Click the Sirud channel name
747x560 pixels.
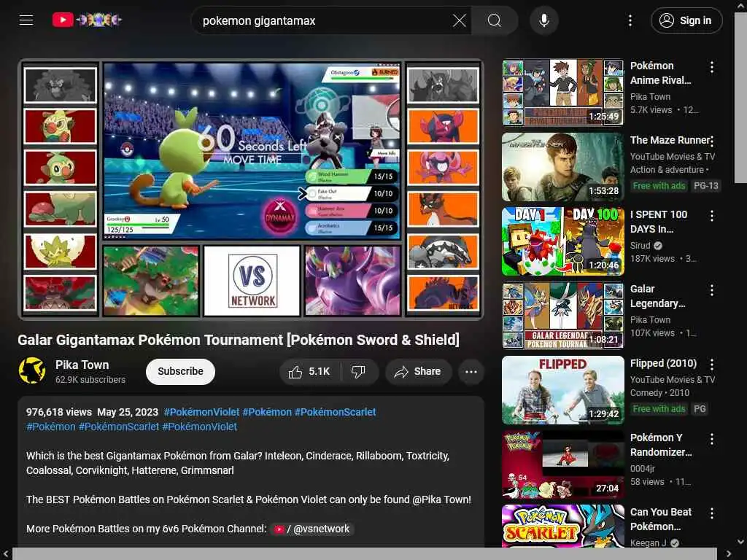pyautogui.click(x=640, y=245)
